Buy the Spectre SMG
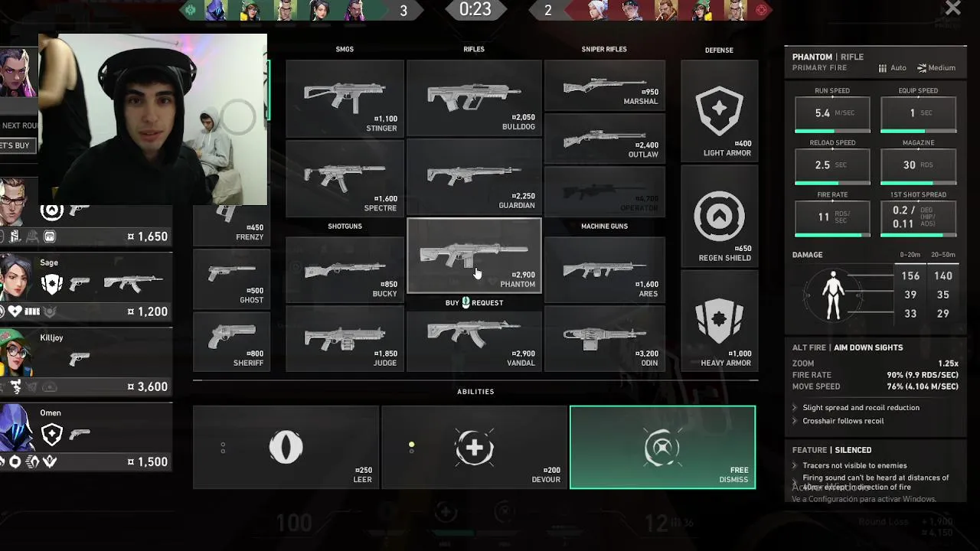 [345, 178]
